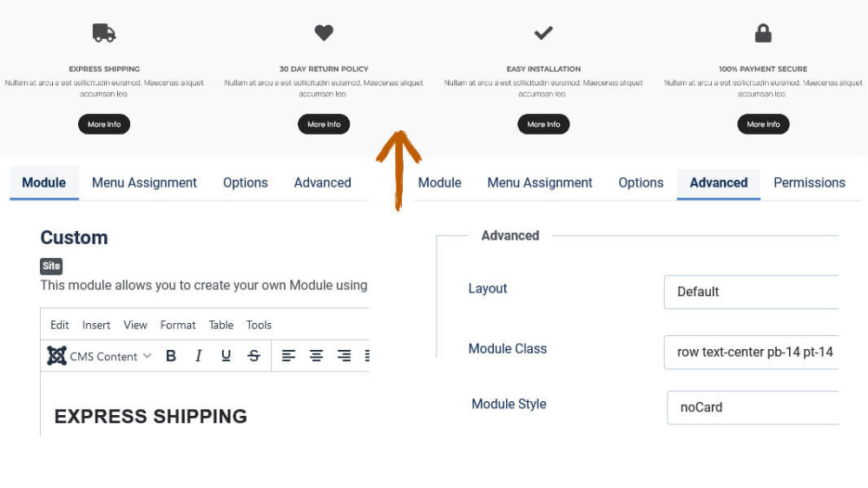Toggle underline formatting
Image resolution: width=868 pixels, height=488 pixels.
226,356
